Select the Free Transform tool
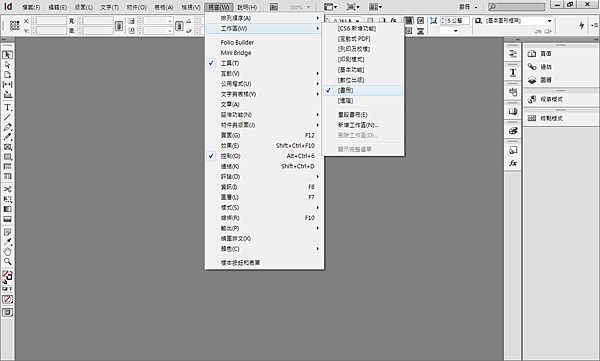The width and height of the screenshot is (600, 361). (x=7, y=199)
